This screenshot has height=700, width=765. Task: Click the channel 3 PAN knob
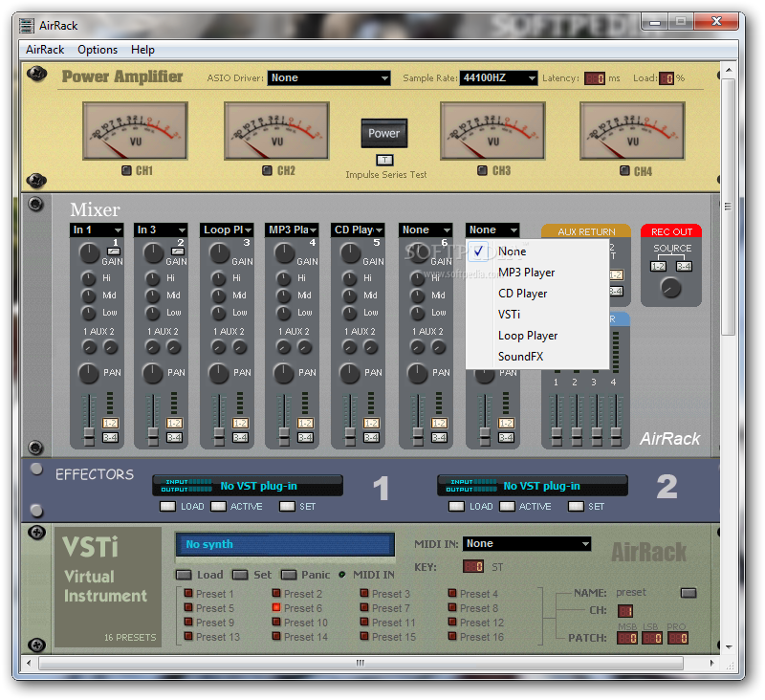tap(219, 373)
